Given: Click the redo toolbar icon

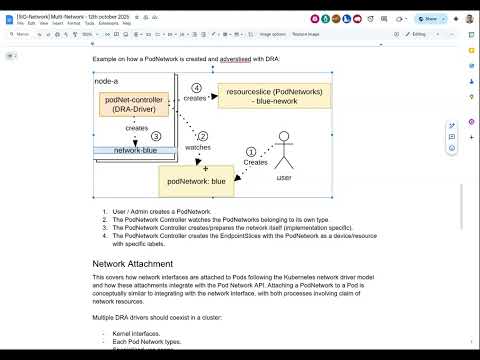Looking at the screenshot, I should pos(48,34).
